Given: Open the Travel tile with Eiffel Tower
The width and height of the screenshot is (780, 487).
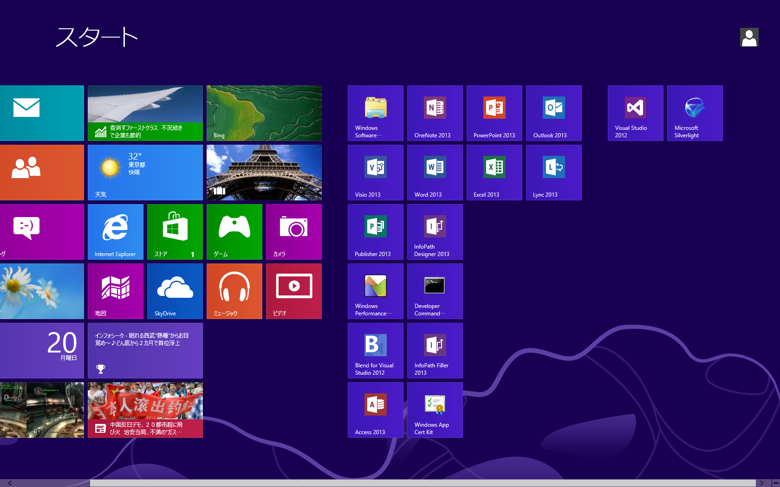Looking at the screenshot, I should click(264, 172).
